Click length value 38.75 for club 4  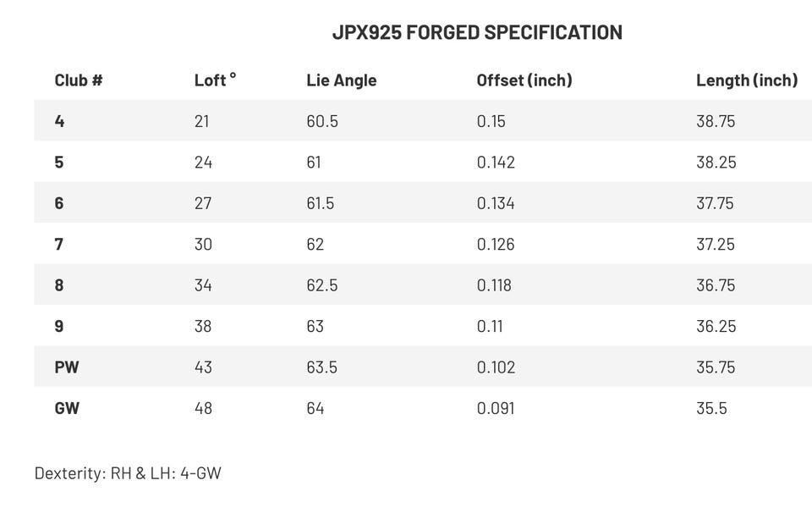point(716,121)
